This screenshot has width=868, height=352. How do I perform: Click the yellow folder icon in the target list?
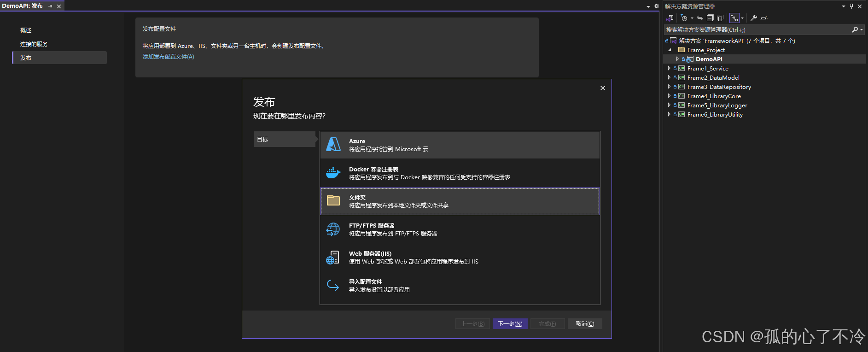[333, 200]
